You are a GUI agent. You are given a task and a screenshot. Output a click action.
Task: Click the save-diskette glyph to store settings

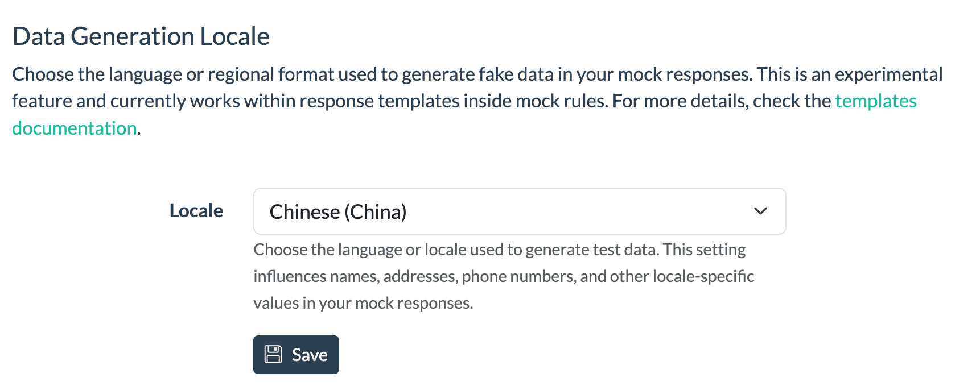click(274, 353)
